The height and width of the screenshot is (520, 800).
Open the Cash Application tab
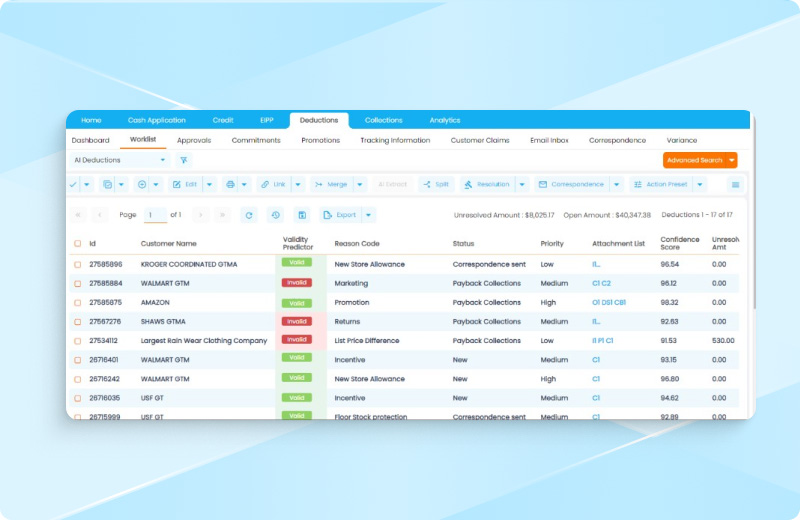[157, 120]
